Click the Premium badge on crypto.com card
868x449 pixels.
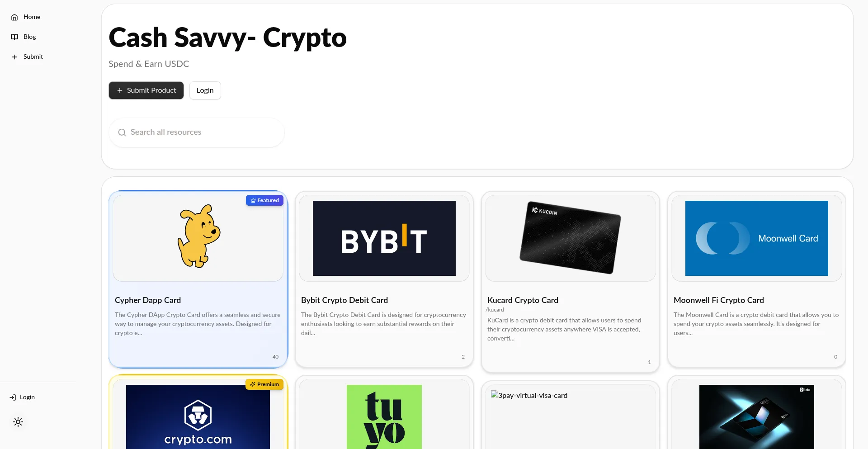[x=264, y=384]
